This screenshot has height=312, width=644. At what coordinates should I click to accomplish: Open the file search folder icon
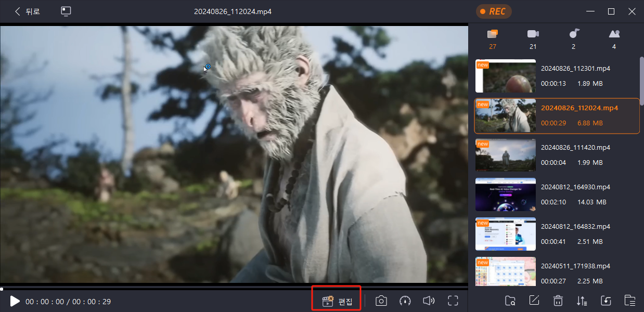(510, 301)
